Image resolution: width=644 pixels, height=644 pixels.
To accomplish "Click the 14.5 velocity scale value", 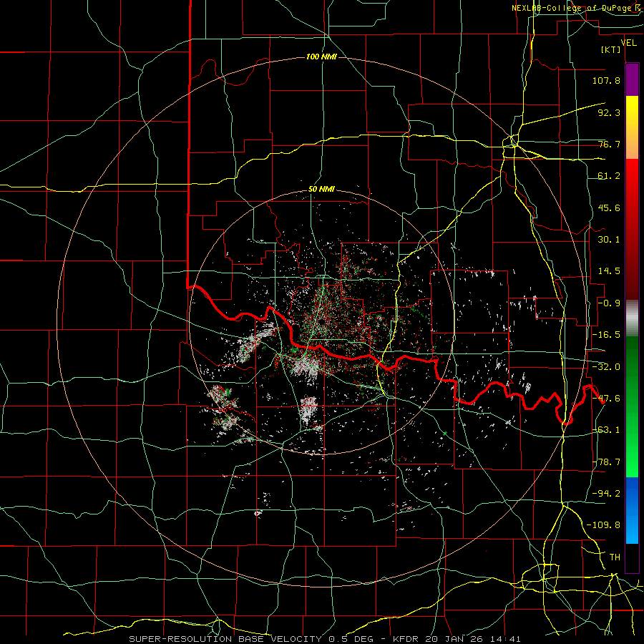I will [609, 271].
